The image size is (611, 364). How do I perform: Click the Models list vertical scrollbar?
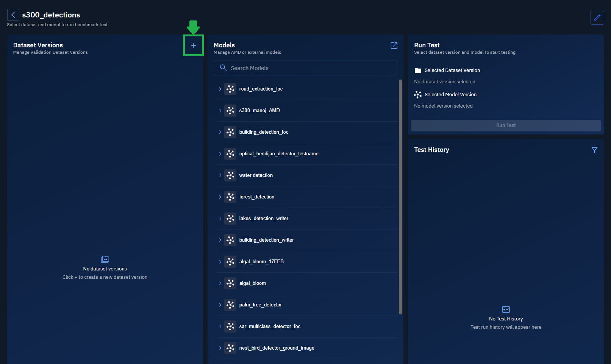(x=400, y=197)
